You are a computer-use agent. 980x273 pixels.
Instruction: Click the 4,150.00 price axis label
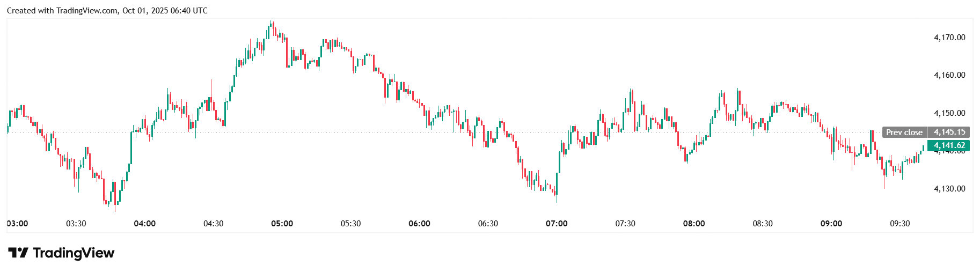[949, 113]
